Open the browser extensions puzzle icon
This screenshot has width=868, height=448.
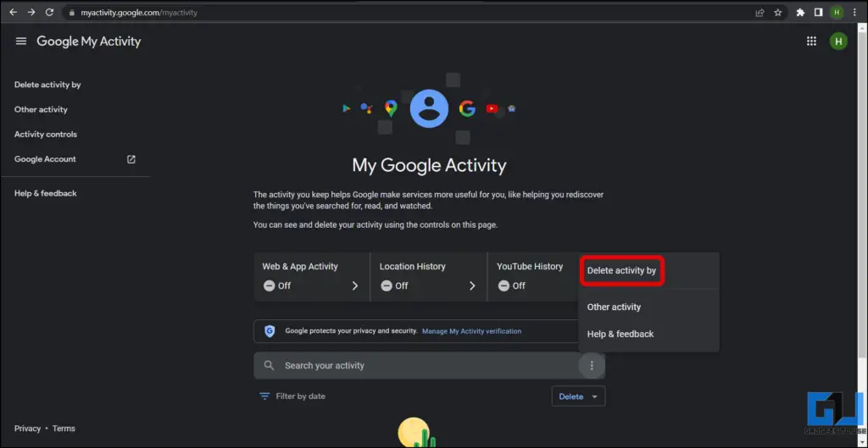tap(800, 12)
